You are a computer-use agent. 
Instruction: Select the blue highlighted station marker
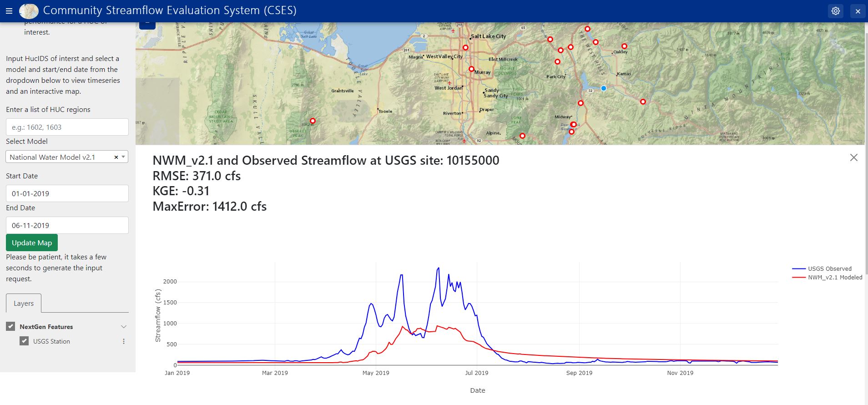(x=604, y=88)
